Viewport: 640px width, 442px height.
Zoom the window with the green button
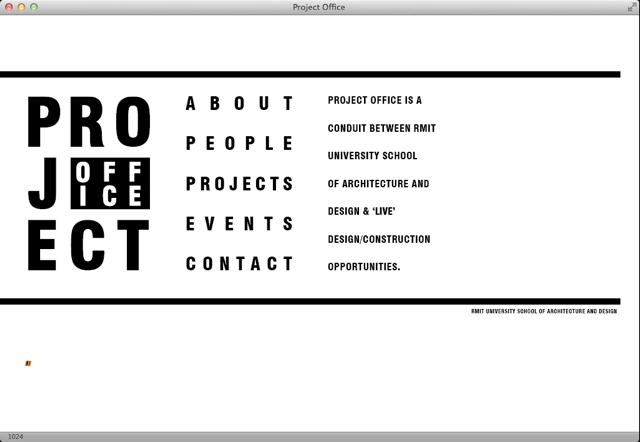click(x=34, y=7)
